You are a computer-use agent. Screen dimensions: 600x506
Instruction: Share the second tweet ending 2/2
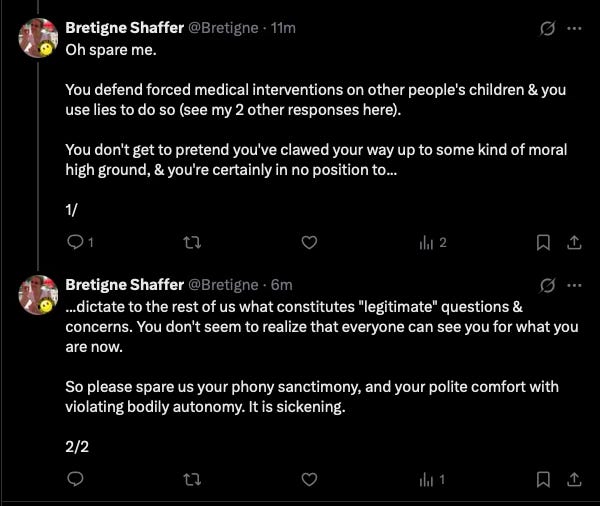[x=574, y=479]
